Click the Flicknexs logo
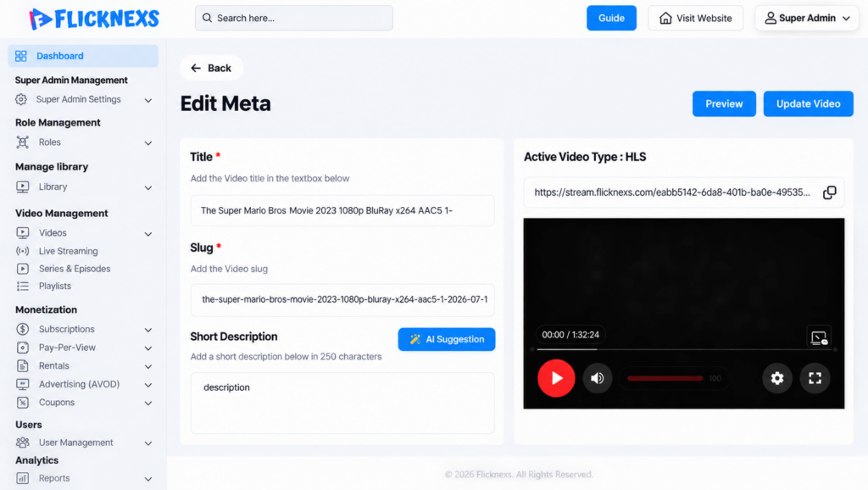Viewport: 868px width, 490px height. [94, 19]
